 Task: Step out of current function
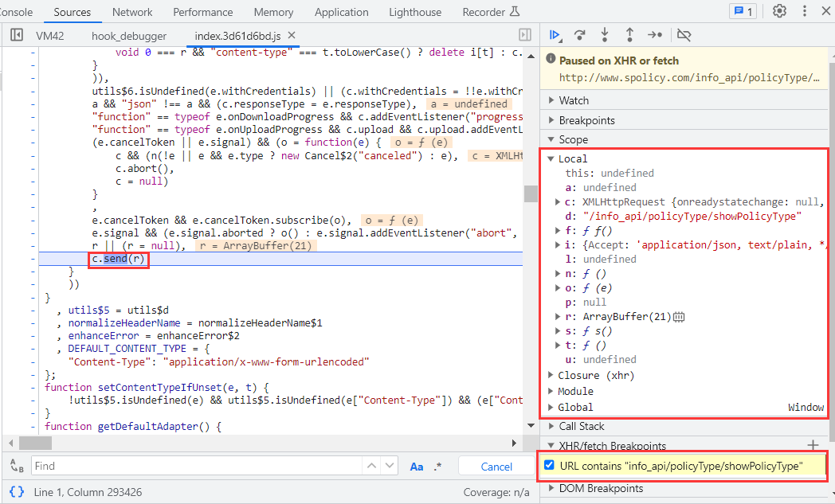pyautogui.click(x=629, y=35)
